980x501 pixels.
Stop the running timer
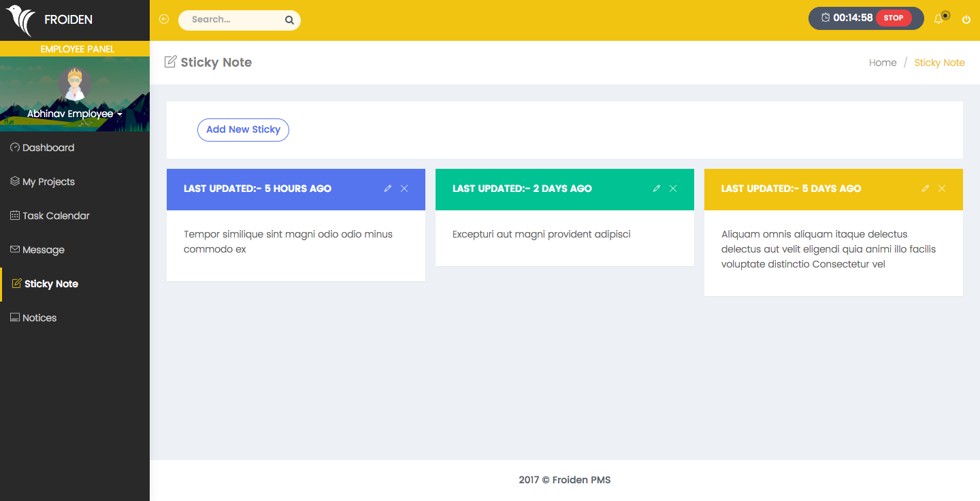pyautogui.click(x=893, y=18)
